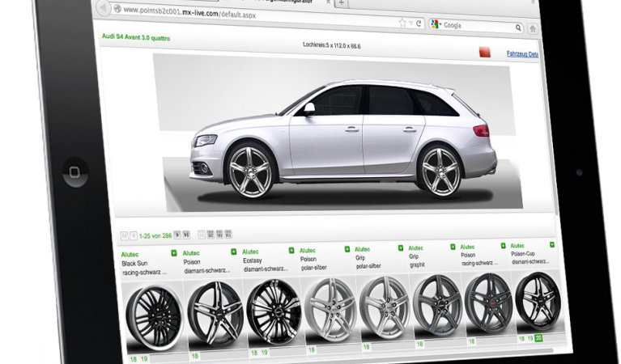The width and height of the screenshot is (621, 364).
Task: Select the Ecstasy wheel thumbnail
Action: 274,311
